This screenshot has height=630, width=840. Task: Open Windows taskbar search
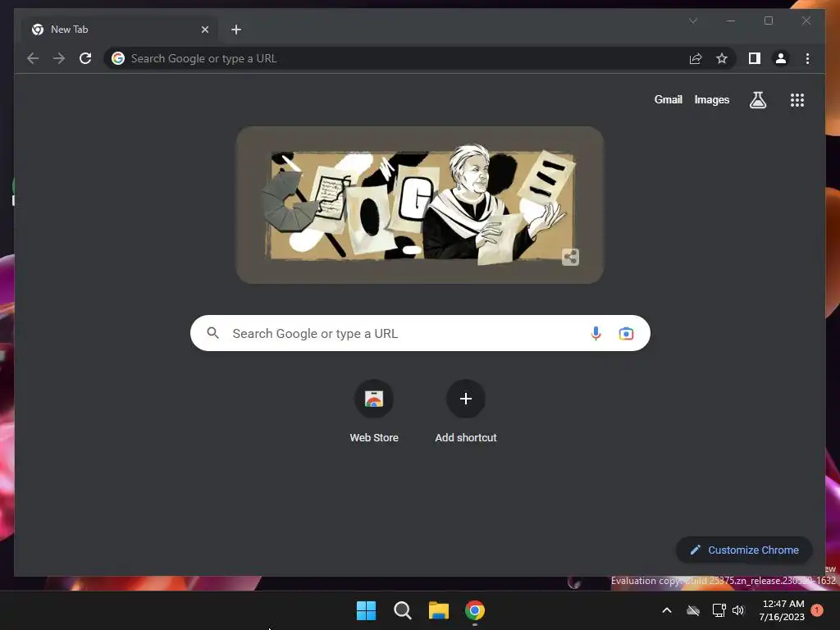(402, 610)
